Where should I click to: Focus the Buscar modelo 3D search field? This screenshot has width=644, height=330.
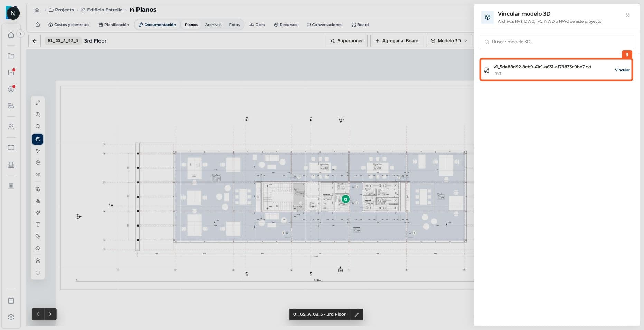(x=557, y=42)
